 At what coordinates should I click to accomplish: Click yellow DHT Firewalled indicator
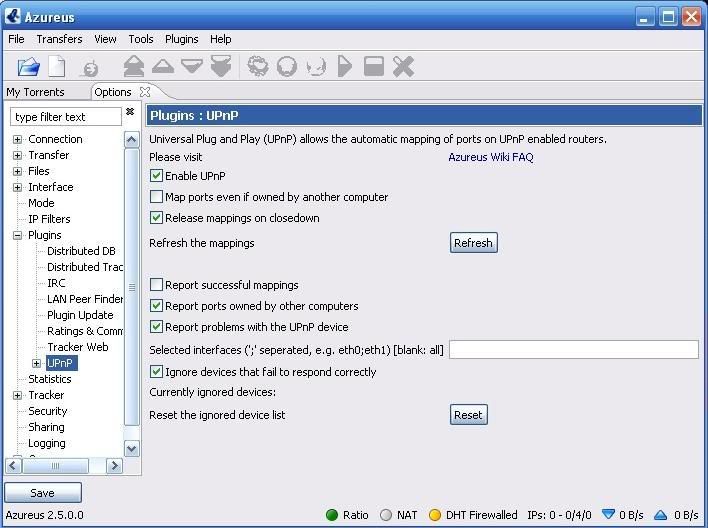pyautogui.click(x=435, y=515)
